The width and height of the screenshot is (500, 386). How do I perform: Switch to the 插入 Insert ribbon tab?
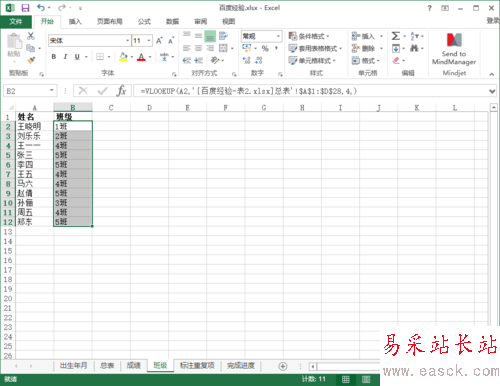coord(75,22)
